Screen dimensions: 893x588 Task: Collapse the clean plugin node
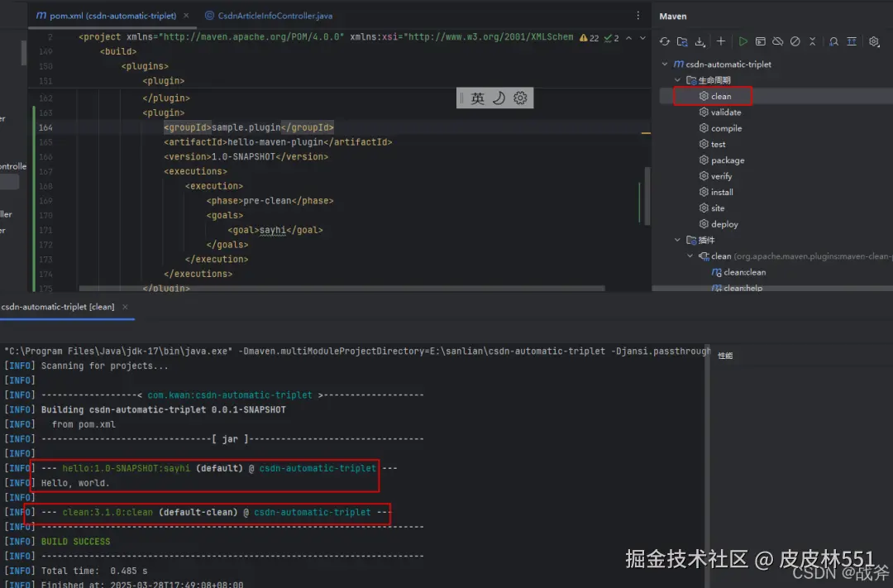[690, 256]
